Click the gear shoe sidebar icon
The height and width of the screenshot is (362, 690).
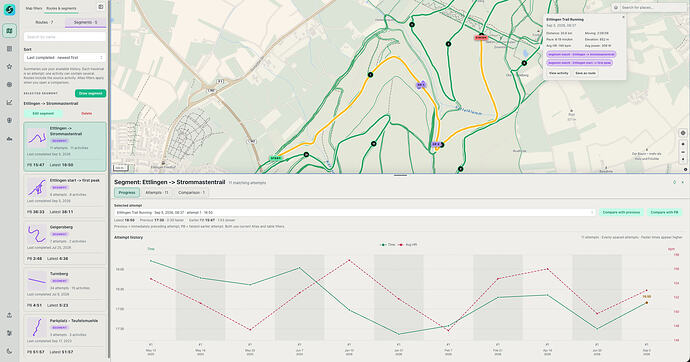click(9, 139)
